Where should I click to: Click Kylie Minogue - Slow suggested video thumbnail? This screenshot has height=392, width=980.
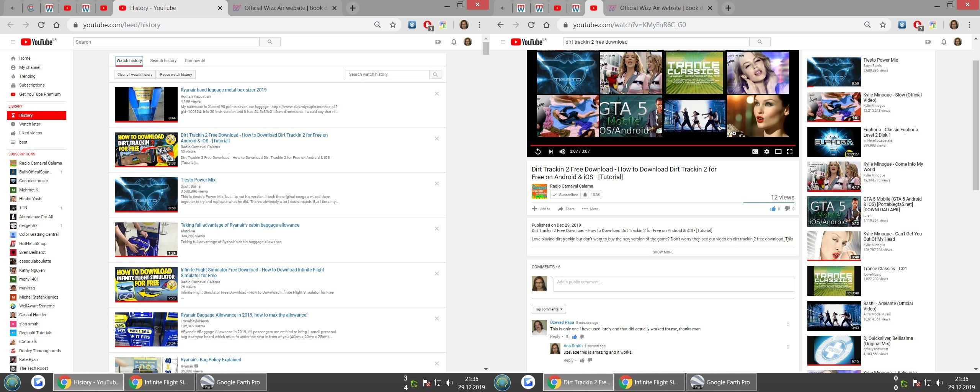click(834, 107)
